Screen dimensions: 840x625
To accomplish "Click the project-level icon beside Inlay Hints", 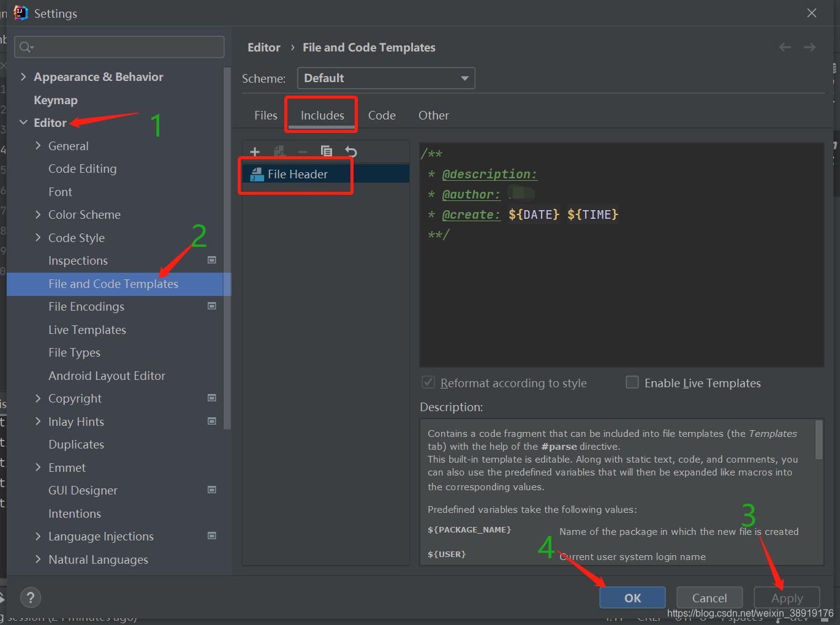I will pos(212,421).
